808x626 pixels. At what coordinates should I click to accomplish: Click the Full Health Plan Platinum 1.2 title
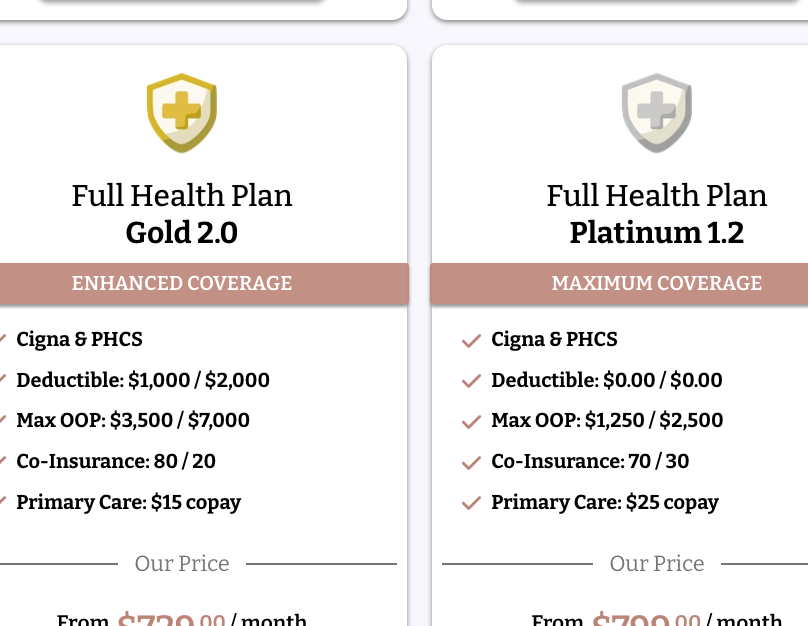656,214
